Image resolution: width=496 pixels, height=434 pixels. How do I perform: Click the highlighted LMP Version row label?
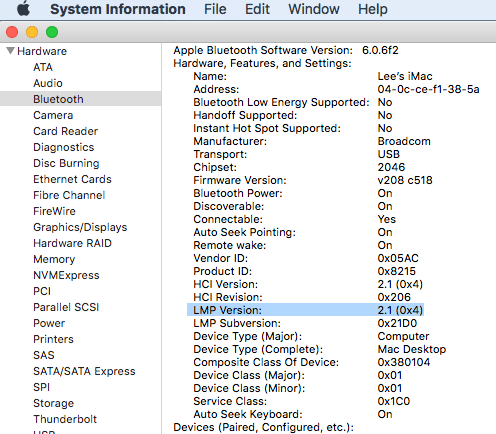point(227,310)
